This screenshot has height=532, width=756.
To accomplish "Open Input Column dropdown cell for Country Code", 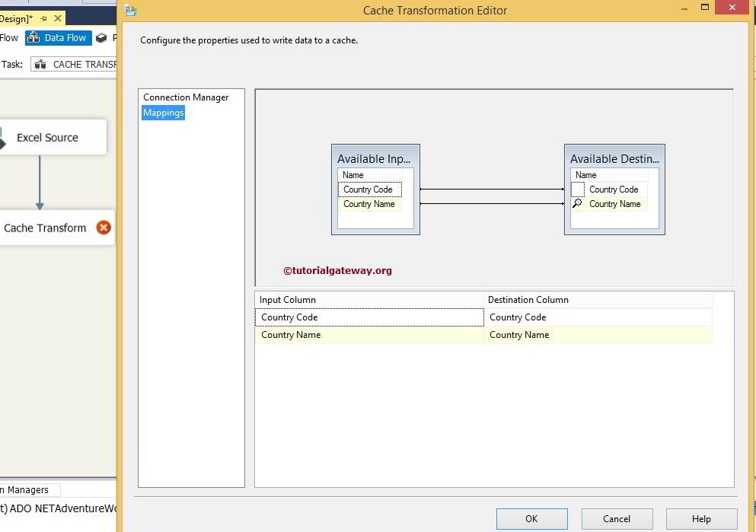I will point(369,317).
